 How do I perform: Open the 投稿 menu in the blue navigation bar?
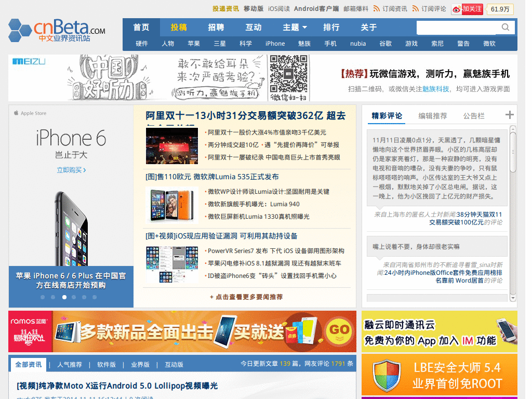[179, 27]
